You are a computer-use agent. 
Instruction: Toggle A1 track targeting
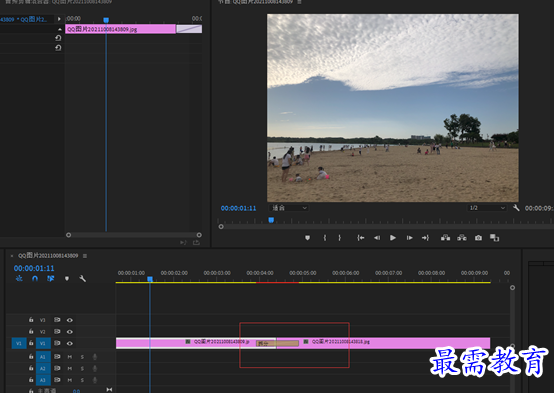43,357
